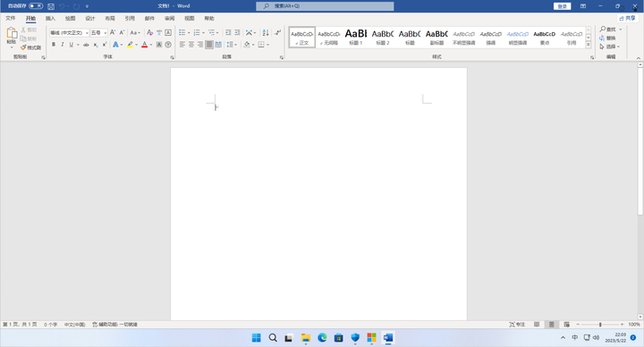The width and height of the screenshot is (644, 347).
Task: Insert enclosed character circle icon
Action: click(x=168, y=45)
